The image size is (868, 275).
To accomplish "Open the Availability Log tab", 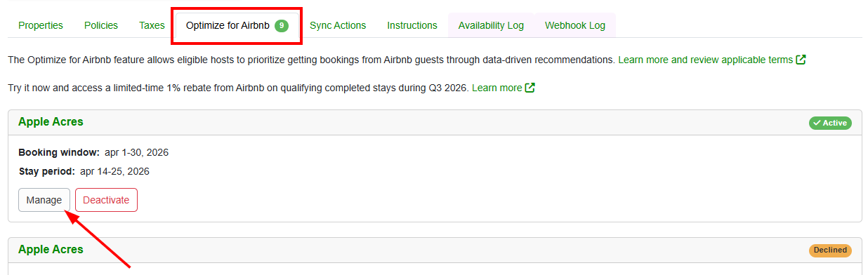I will pyautogui.click(x=491, y=25).
